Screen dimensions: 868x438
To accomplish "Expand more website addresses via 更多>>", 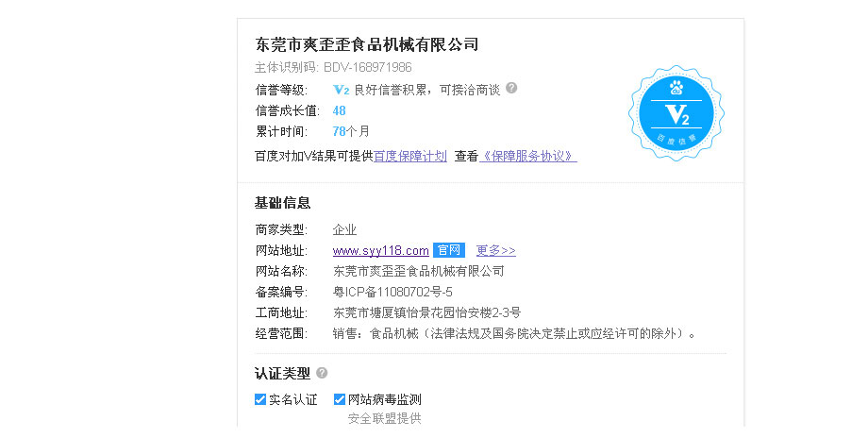I will point(495,250).
